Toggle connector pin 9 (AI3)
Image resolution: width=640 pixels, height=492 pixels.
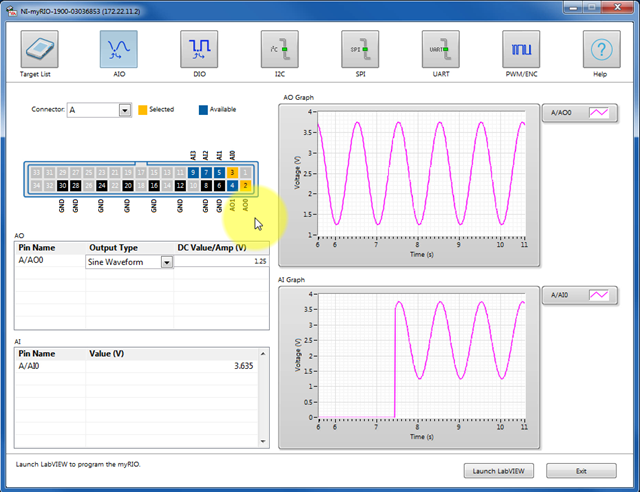click(x=193, y=172)
